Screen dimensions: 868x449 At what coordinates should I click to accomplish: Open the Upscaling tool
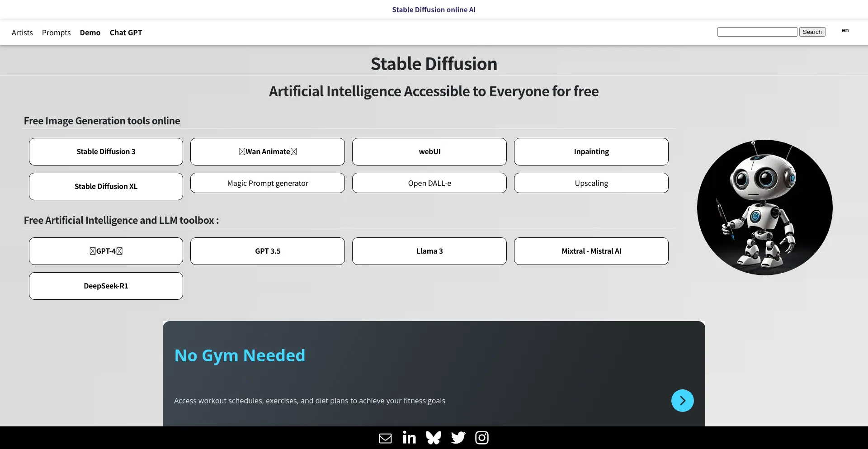tap(591, 183)
